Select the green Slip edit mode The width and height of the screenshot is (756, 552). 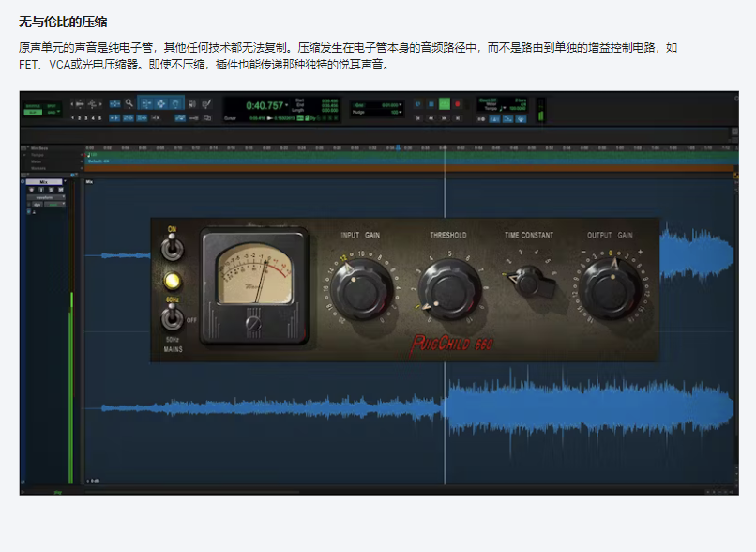coord(33,113)
